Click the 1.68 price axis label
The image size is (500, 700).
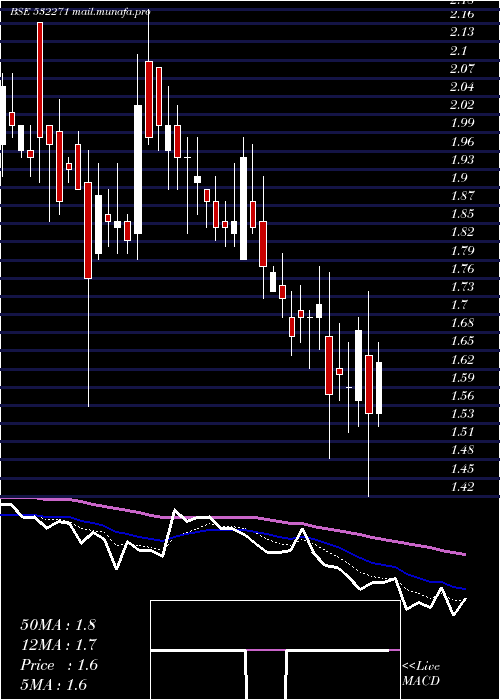coord(462,323)
